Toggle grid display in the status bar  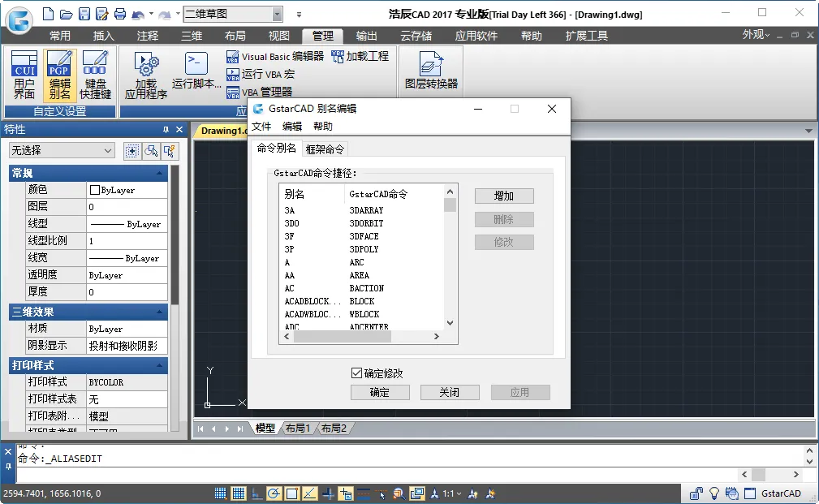[x=239, y=493]
